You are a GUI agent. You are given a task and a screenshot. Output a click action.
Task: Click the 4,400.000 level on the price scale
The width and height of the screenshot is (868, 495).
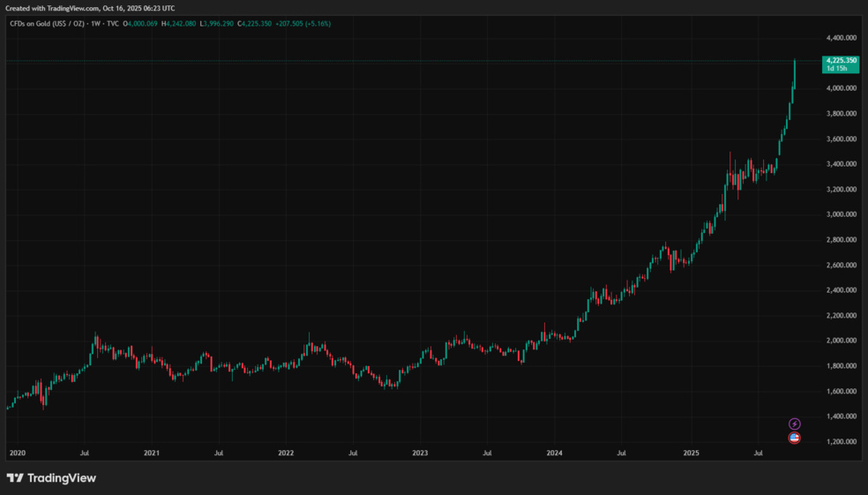pyautogui.click(x=842, y=38)
